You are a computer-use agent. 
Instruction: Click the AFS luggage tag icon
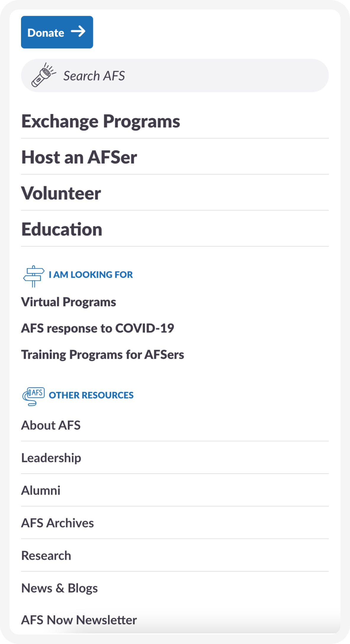click(33, 396)
